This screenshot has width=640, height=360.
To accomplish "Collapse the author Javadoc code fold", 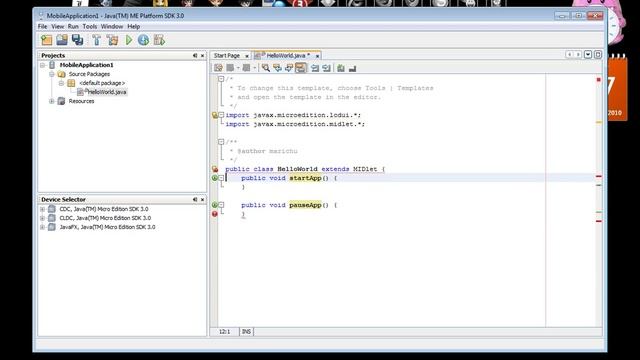I will click(x=221, y=142).
